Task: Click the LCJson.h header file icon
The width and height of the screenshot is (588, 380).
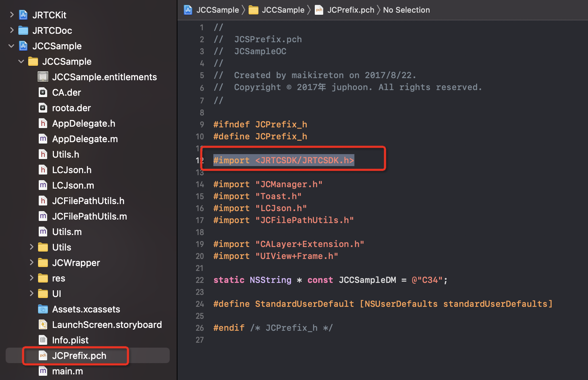Action: [x=43, y=170]
